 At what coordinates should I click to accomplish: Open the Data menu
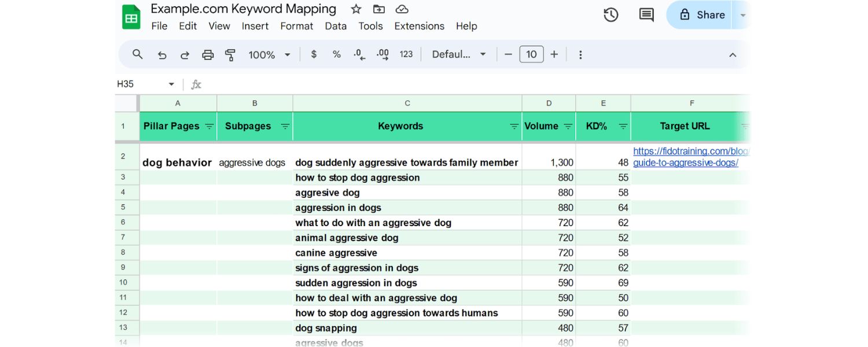pos(336,26)
